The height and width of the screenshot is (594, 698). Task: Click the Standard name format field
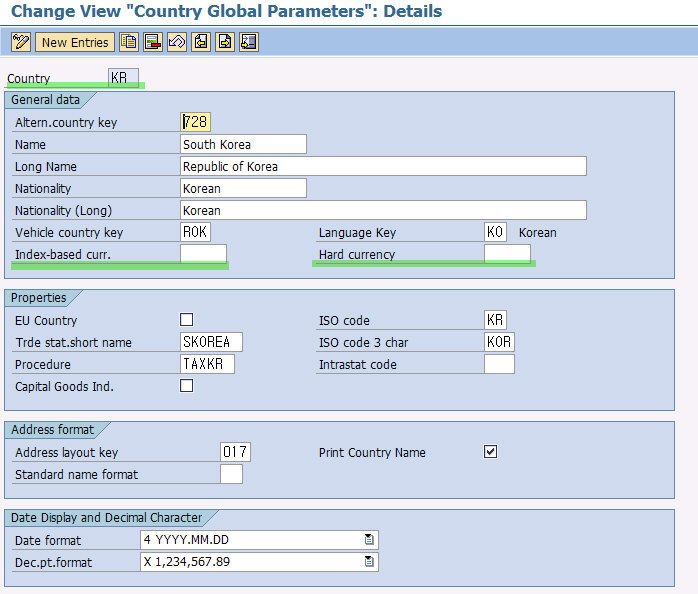[231, 474]
